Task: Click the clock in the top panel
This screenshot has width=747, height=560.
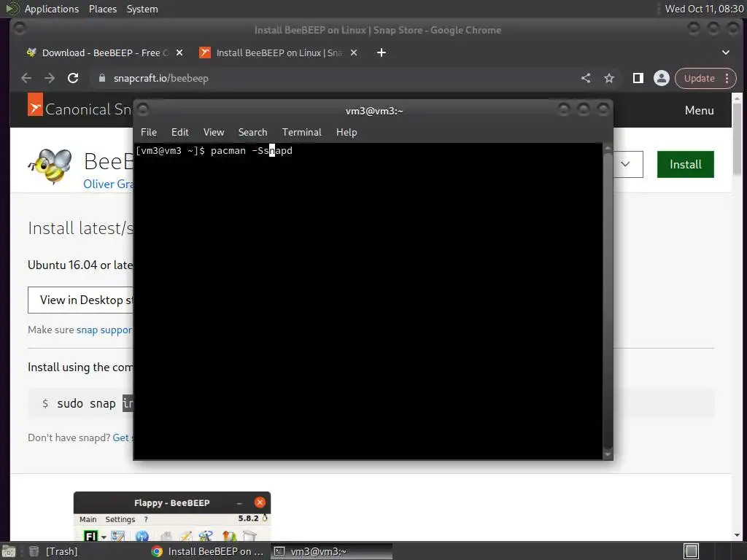Action: click(704, 9)
